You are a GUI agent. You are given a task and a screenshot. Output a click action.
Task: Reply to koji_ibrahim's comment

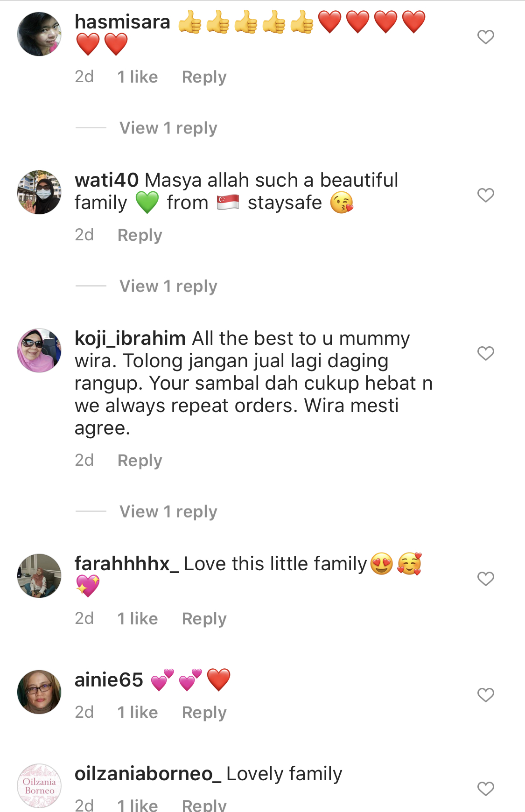click(140, 461)
